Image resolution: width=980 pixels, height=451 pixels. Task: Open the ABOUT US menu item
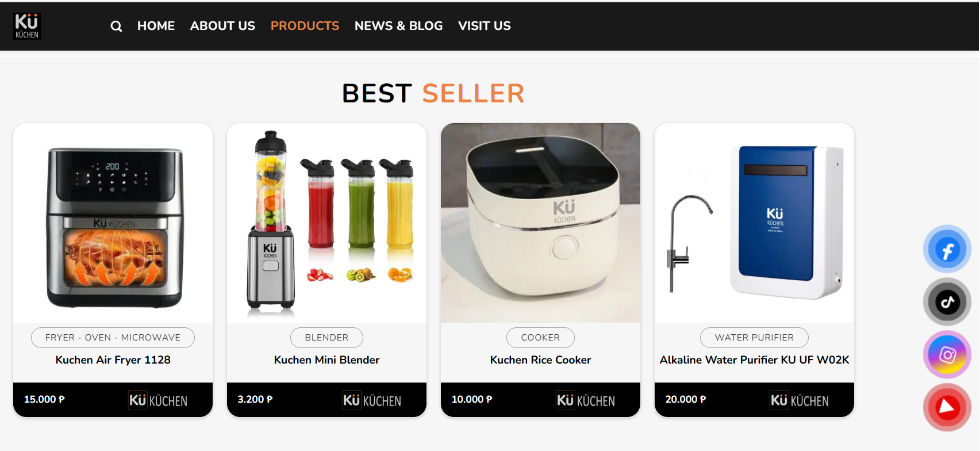pyautogui.click(x=222, y=26)
